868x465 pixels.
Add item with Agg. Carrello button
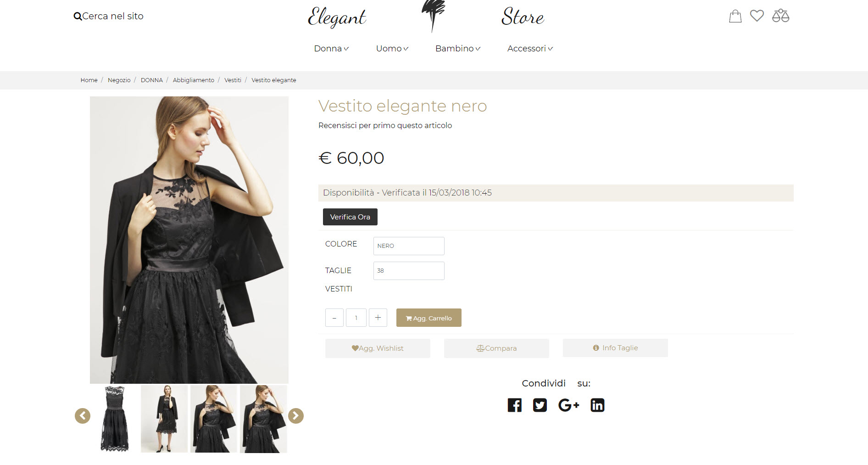pyautogui.click(x=429, y=318)
